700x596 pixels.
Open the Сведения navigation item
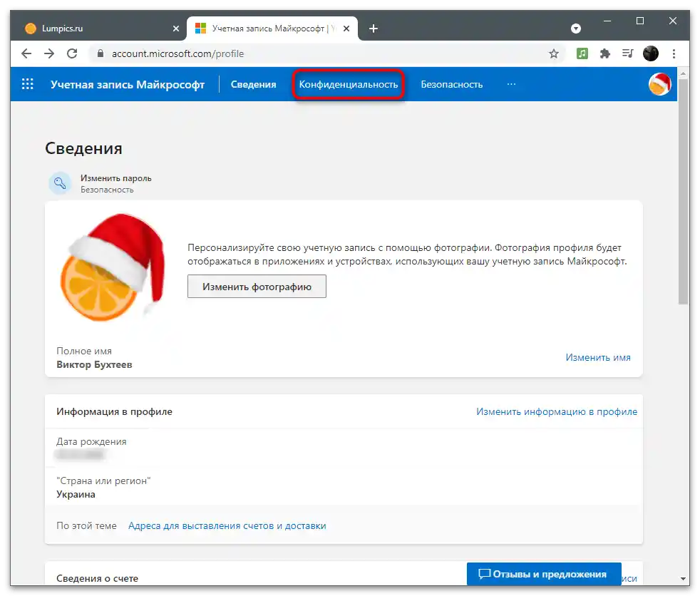coord(253,84)
